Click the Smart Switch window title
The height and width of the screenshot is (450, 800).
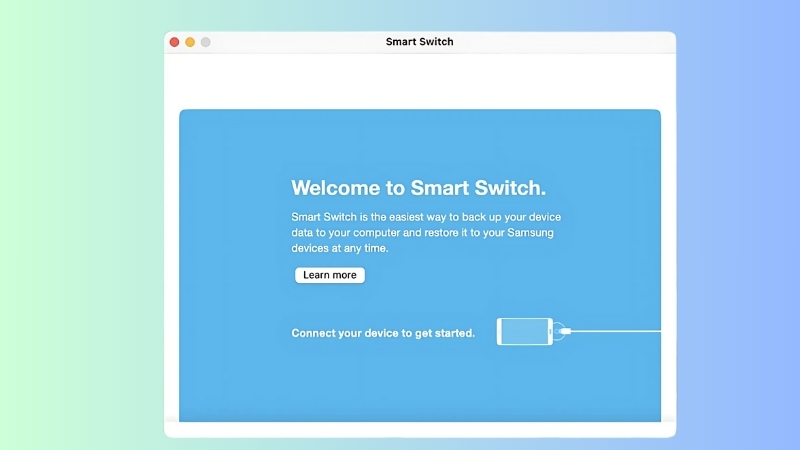click(419, 42)
